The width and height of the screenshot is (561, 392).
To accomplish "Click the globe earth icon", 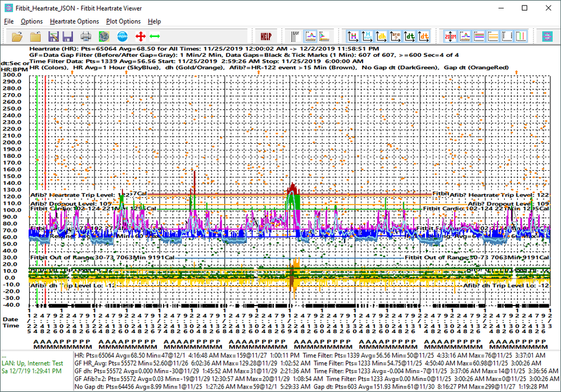I will pos(104,37).
